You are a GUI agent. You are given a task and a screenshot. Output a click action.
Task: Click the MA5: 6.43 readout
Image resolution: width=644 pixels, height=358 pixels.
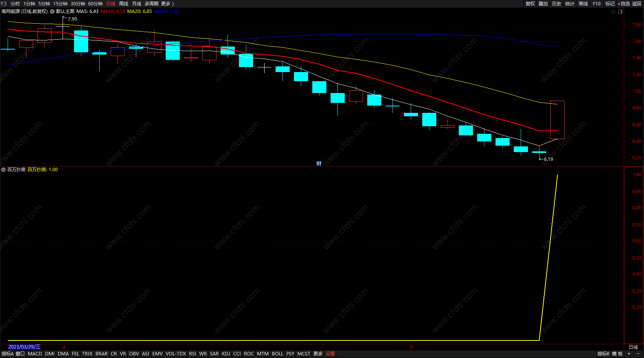[x=87, y=11]
